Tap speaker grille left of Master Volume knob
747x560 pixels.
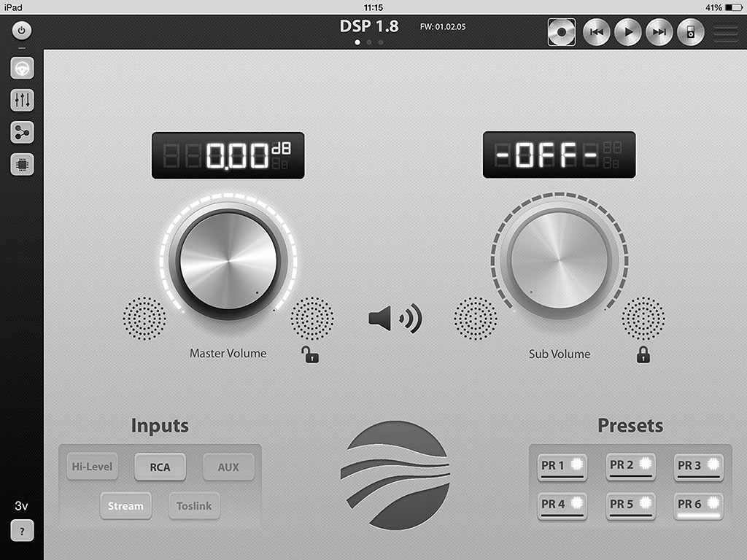[x=144, y=319]
